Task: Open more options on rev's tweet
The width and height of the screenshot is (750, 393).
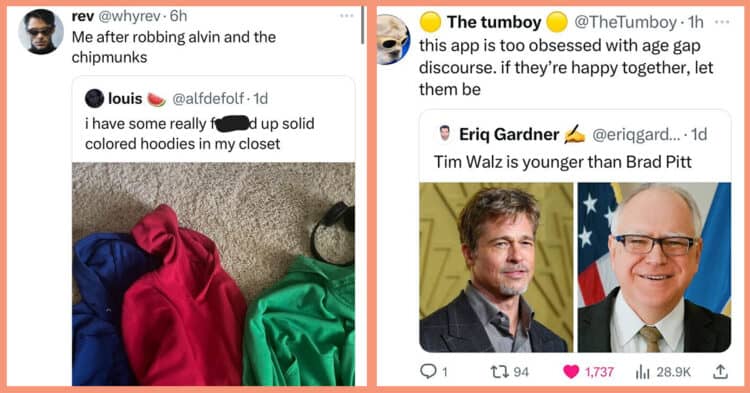Action: (x=346, y=16)
